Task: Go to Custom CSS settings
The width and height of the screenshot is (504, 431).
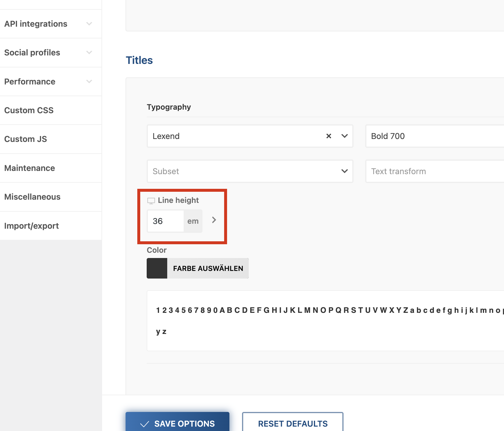Action: [29, 110]
